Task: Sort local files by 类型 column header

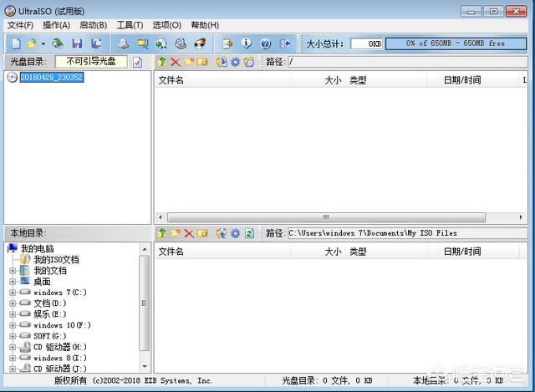Action: 386,252
